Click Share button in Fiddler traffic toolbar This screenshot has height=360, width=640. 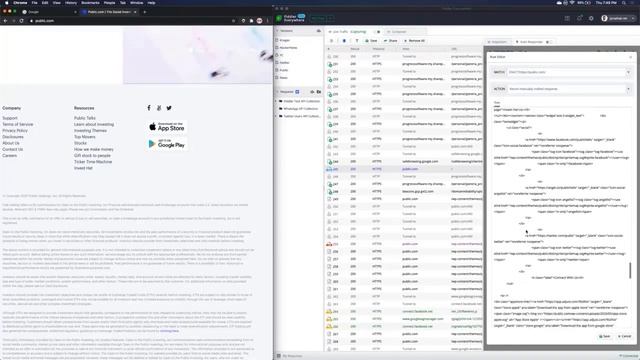[391, 41]
